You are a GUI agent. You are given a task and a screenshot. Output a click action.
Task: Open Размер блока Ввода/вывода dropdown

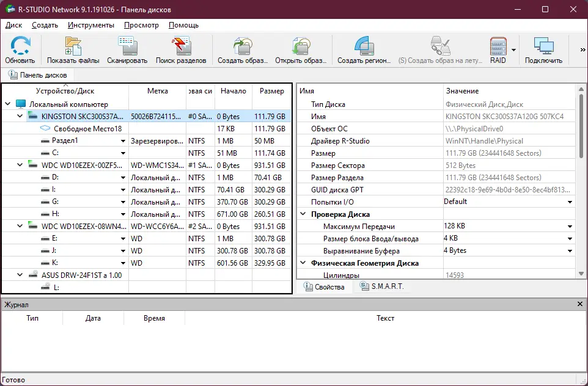[570, 239]
